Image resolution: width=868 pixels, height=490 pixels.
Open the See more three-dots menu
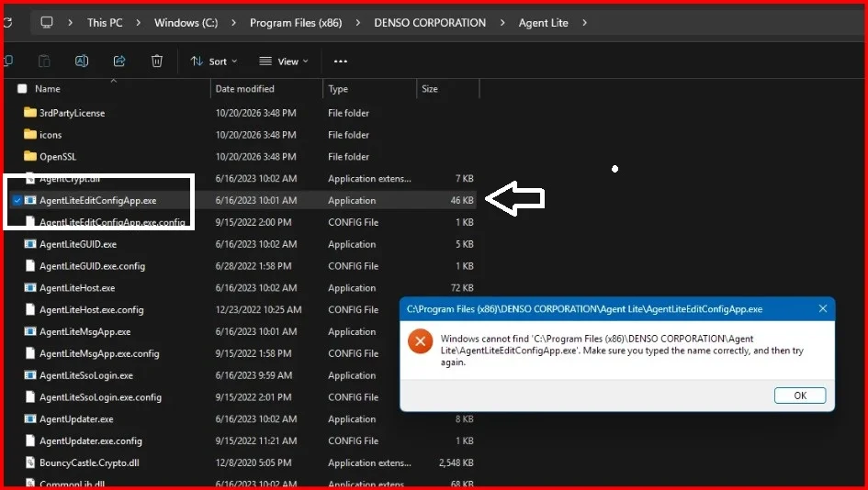pos(341,61)
